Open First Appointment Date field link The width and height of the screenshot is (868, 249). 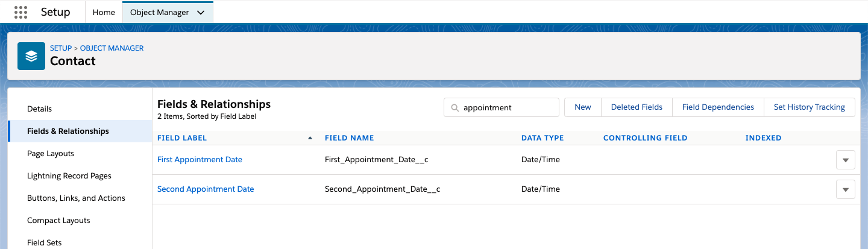200,160
